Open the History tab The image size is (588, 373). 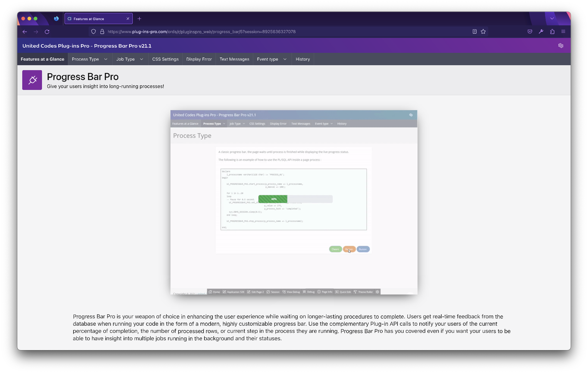(303, 59)
